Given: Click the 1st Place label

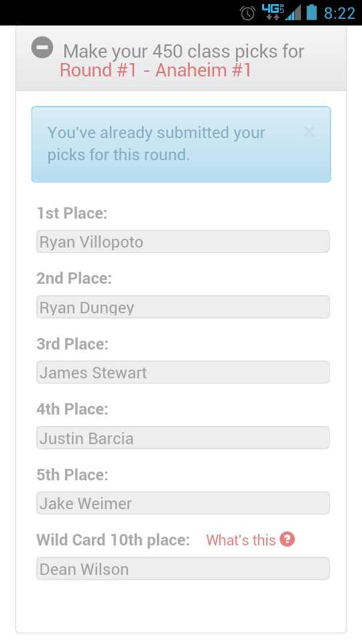Looking at the screenshot, I should pos(72,213).
